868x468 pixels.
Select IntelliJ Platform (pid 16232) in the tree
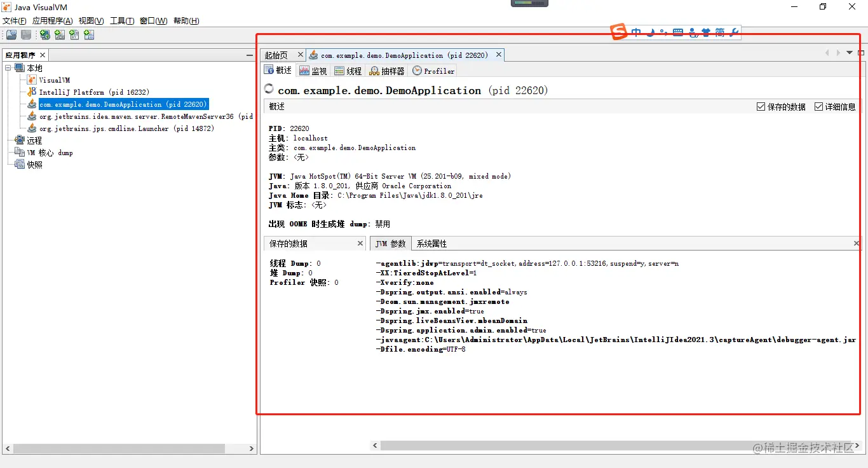[88, 92]
